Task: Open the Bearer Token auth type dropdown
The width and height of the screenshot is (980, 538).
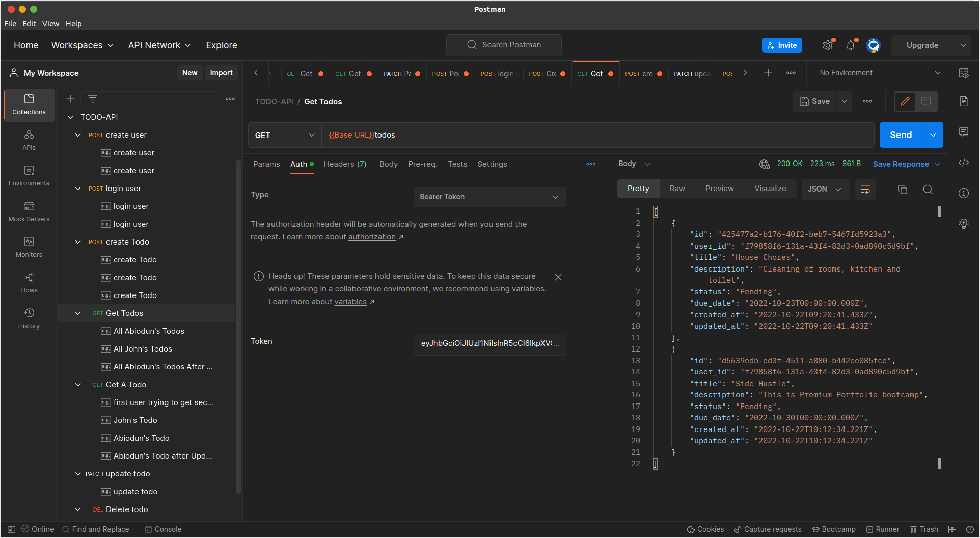Action: click(489, 197)
